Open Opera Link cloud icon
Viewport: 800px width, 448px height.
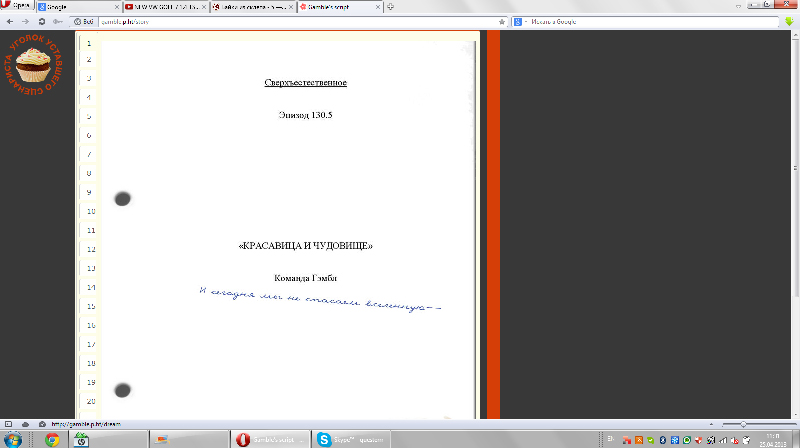click(x=25, y=424)
